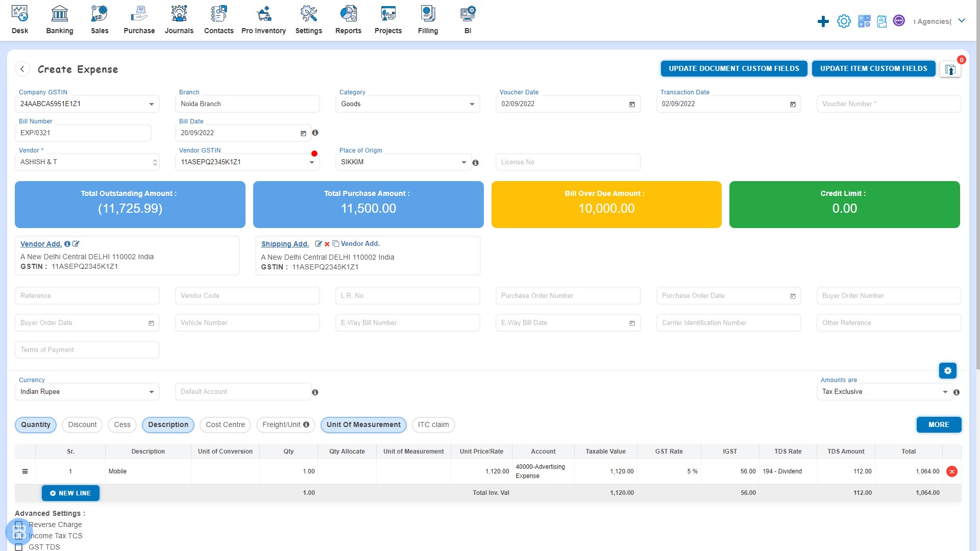Add a row with NEW LINE button

[70, 493]
